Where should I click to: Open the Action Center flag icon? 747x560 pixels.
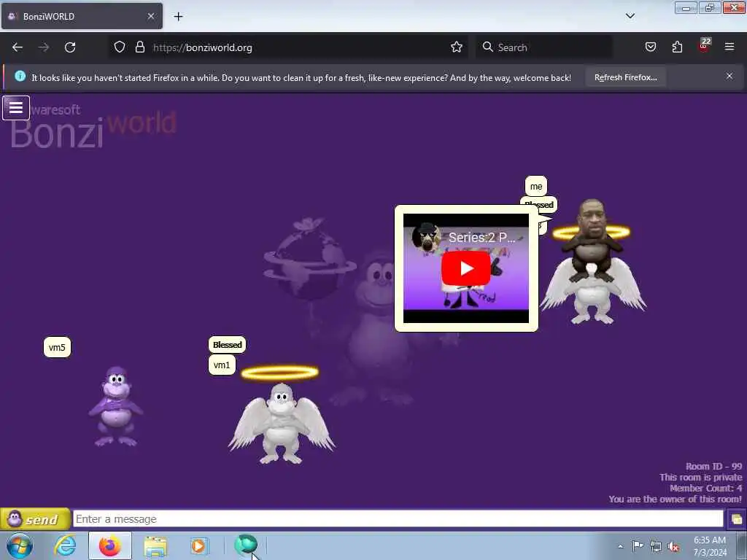(638, 545)
